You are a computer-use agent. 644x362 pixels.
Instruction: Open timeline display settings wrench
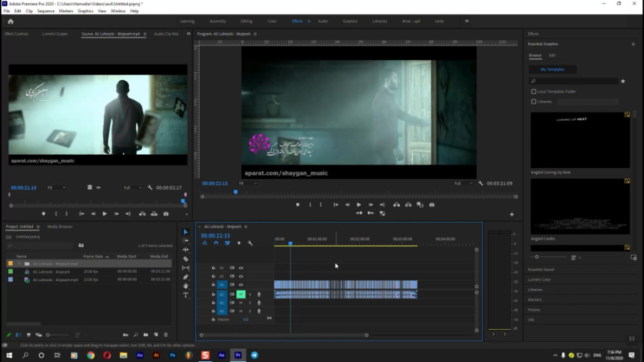pyautogui.click(x=250, y=243)
